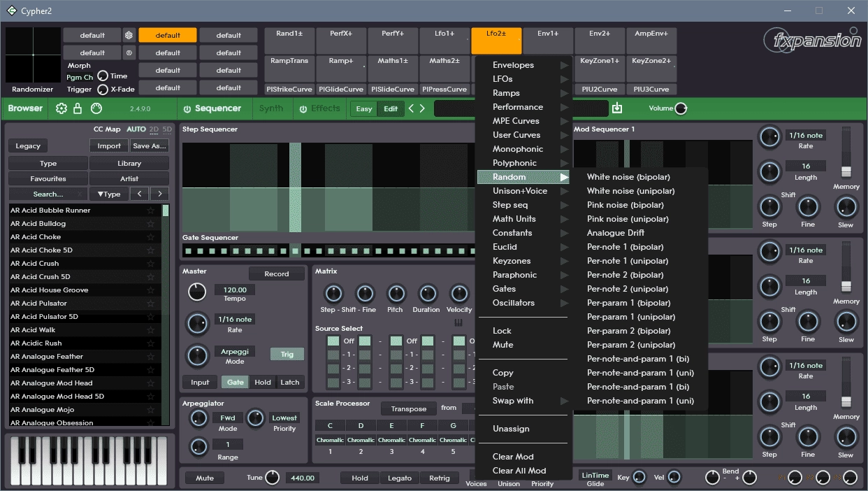Click the Matrix Pitch knob
Screen dimensions: 868x491
coord(396,294)
